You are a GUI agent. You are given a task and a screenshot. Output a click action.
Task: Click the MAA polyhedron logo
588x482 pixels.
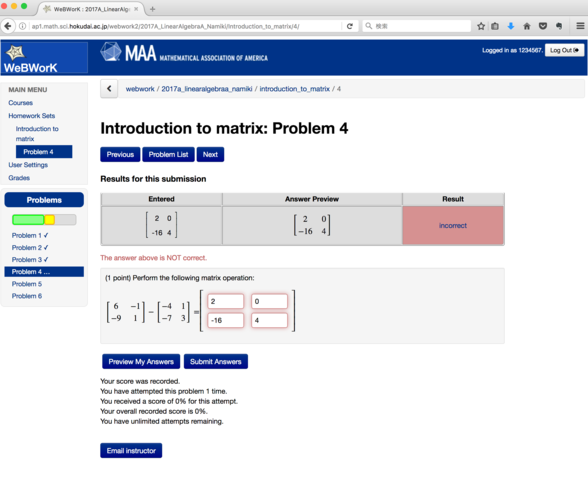tap(111, 52)
